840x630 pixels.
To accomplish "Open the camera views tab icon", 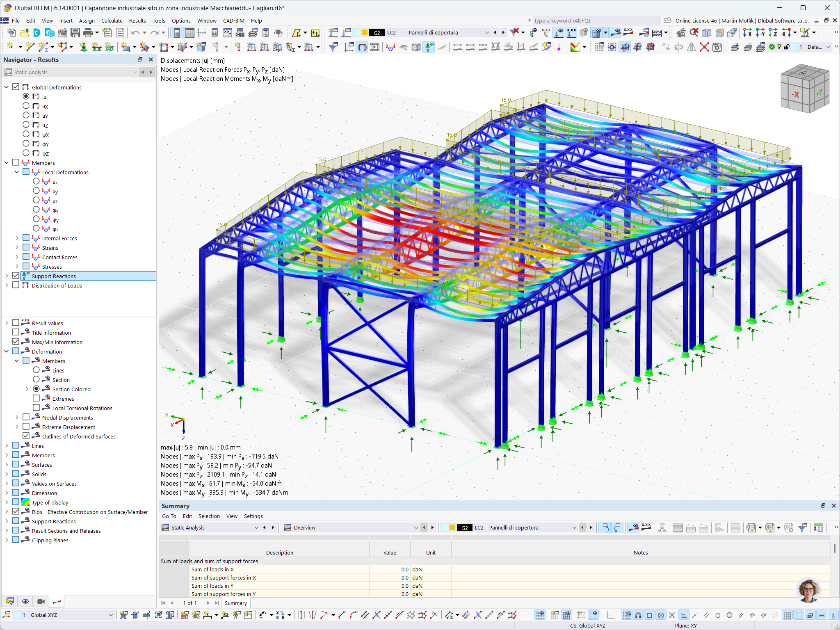I will [41, 601].
